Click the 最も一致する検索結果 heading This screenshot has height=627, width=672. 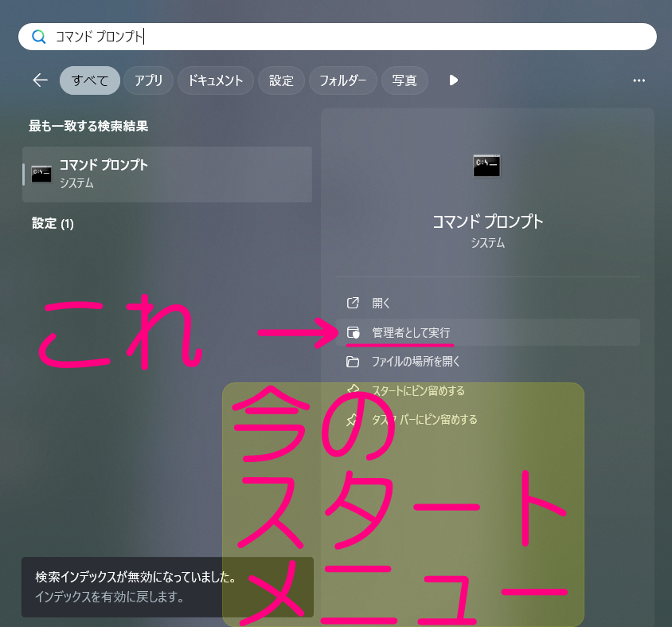coord(88,126)
